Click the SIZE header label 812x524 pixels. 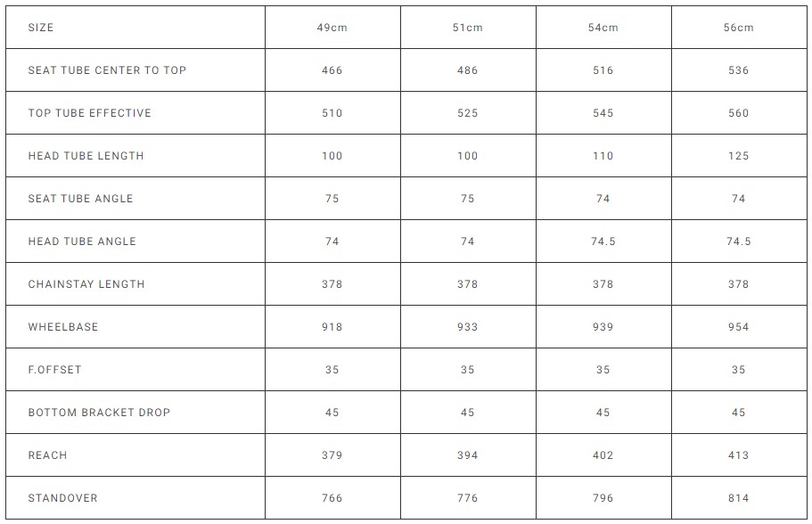[41, 28]
